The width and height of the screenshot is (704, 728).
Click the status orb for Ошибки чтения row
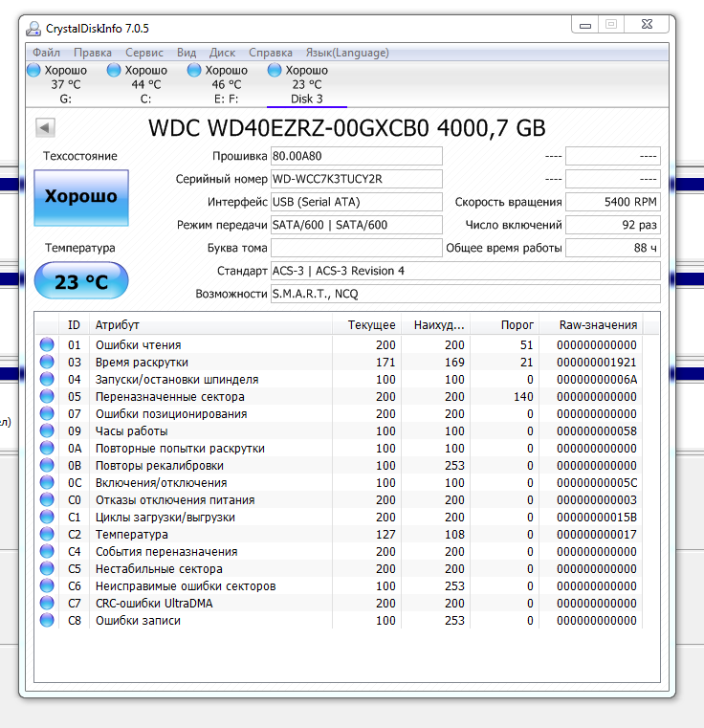pyautogui.click(x=47, y=345)
